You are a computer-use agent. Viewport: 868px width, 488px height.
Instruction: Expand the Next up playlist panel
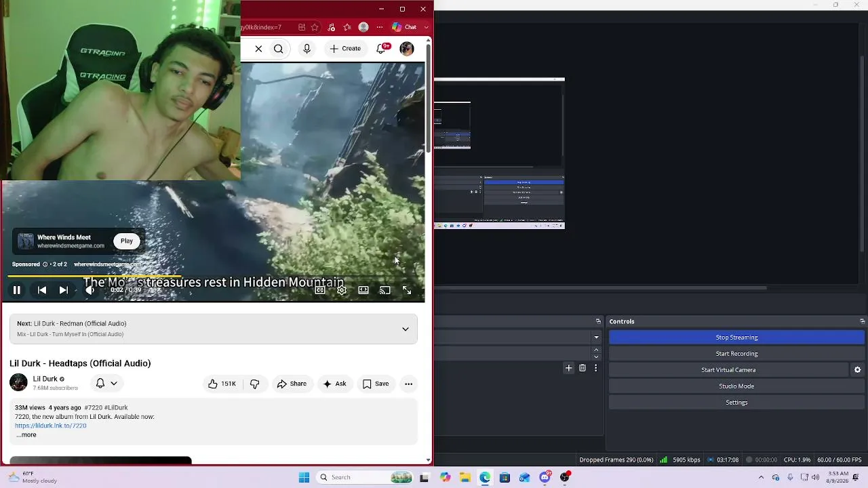click(x=406, y=329)
